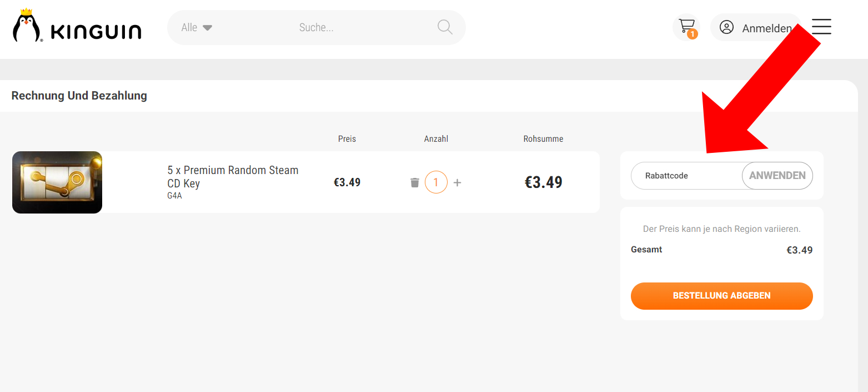Viewport: 868px width, 392px height.
Task: Click the G4A seller name
Action: click(174, 196)
